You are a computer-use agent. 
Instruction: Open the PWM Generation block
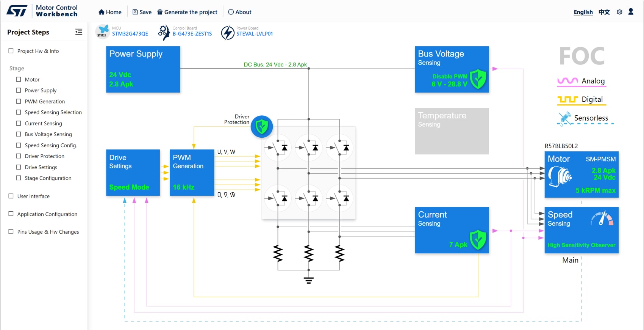point(192,173)
